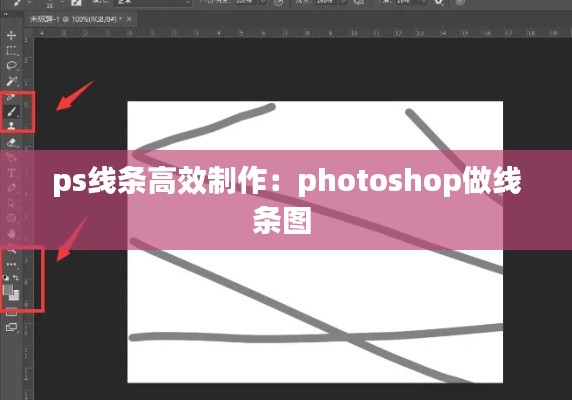Open the foreground color swatch

[8, 290]
